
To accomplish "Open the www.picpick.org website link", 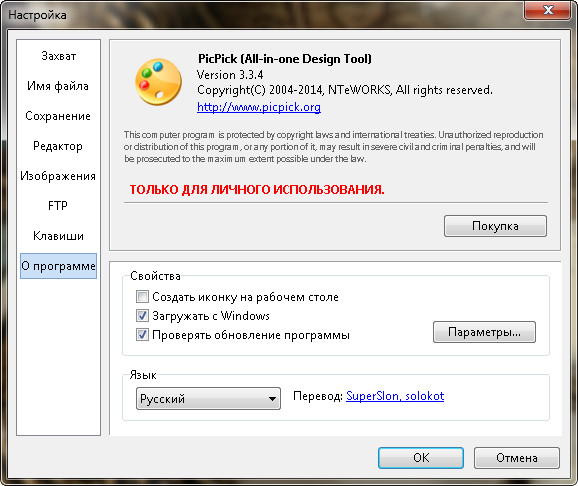I will click(x=259, y=107).
